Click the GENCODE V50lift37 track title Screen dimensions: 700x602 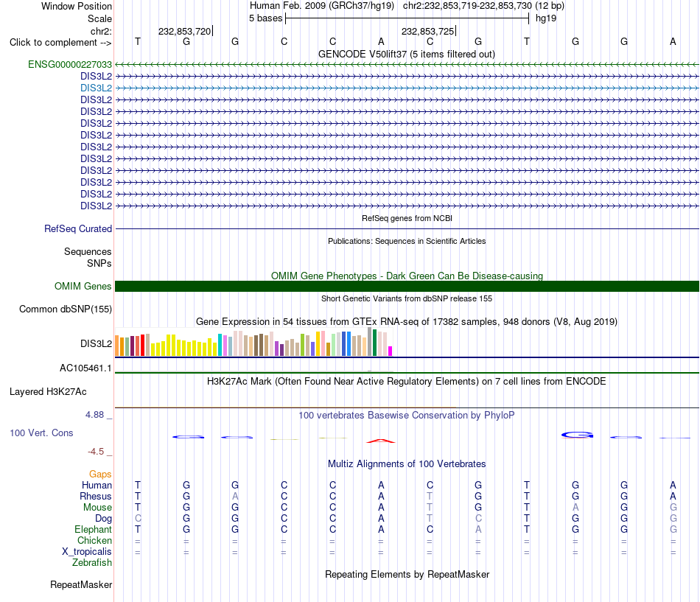click(407, 54)
